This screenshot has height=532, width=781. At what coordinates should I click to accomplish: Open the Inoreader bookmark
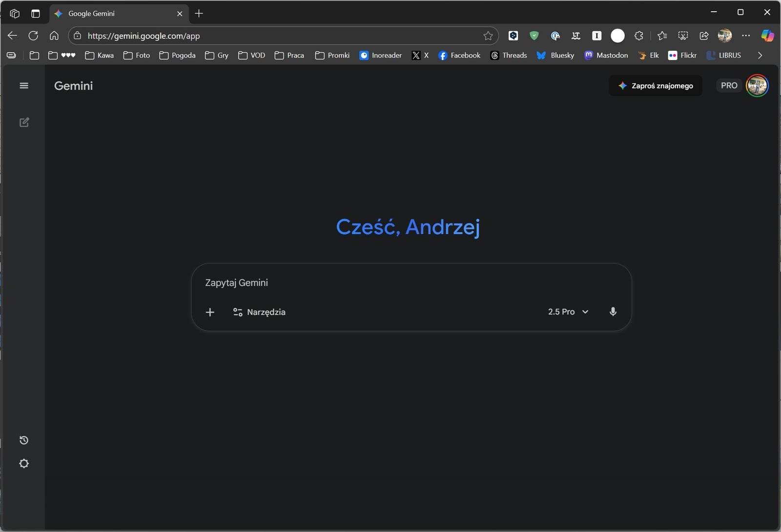381,56
